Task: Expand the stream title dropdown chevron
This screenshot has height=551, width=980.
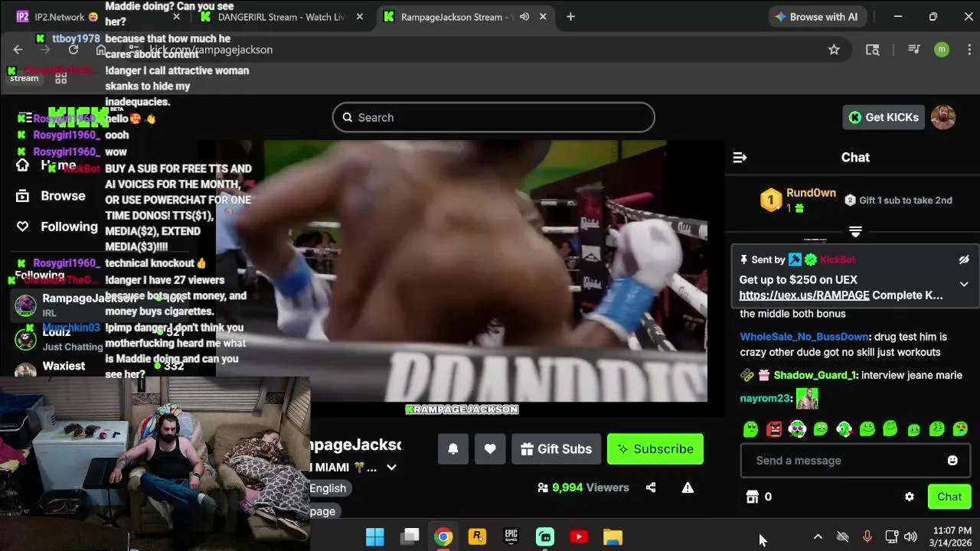Action: coord(391,468)
